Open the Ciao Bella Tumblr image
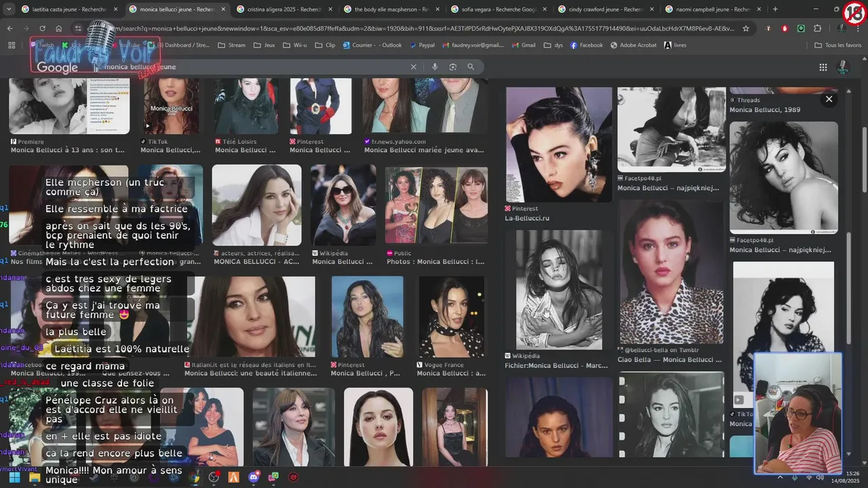868x488 pixels. coord(671,272)
